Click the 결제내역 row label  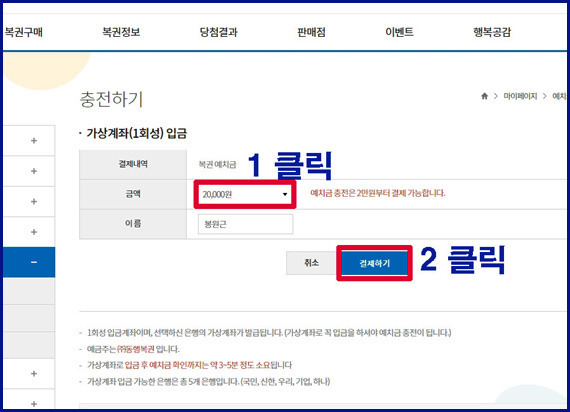[x=133, y=164]
